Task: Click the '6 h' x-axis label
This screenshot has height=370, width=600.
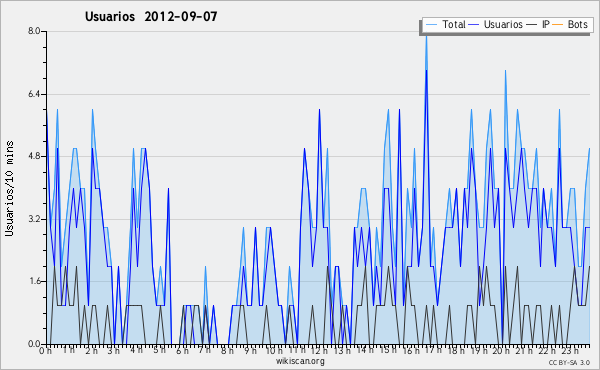Action: pos(182,351)
